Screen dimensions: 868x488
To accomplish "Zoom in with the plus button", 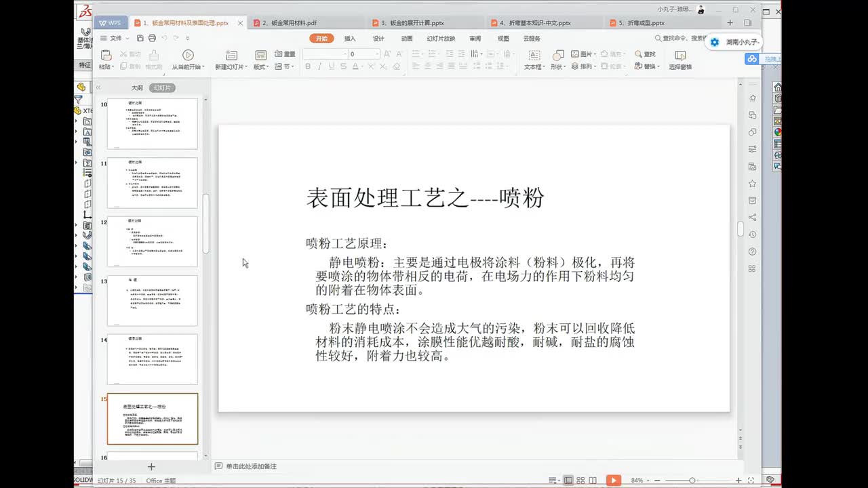I will pyautogui.click(x=738, y=481).
